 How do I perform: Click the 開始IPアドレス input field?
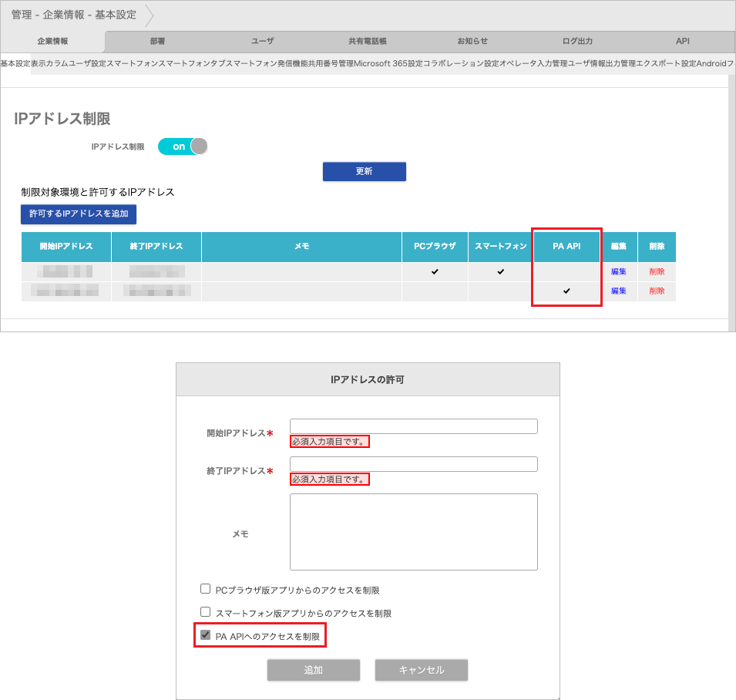pyautogui.click(x=413, y=426)
